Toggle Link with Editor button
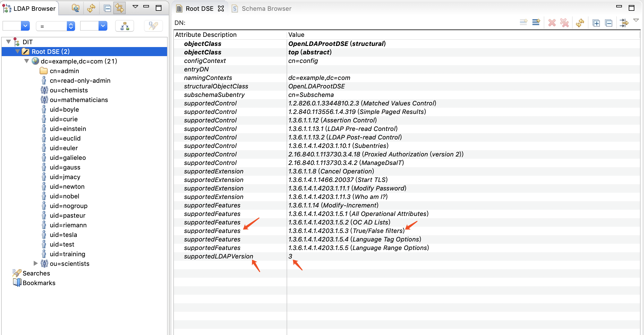 pyautogui.click(x=120, y=8)
